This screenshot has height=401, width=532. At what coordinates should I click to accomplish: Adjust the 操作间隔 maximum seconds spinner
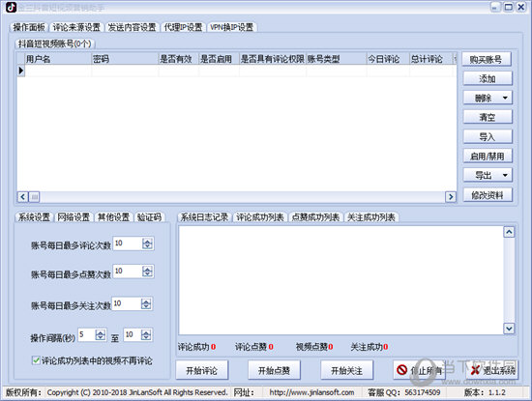click(x=146, y=335)
